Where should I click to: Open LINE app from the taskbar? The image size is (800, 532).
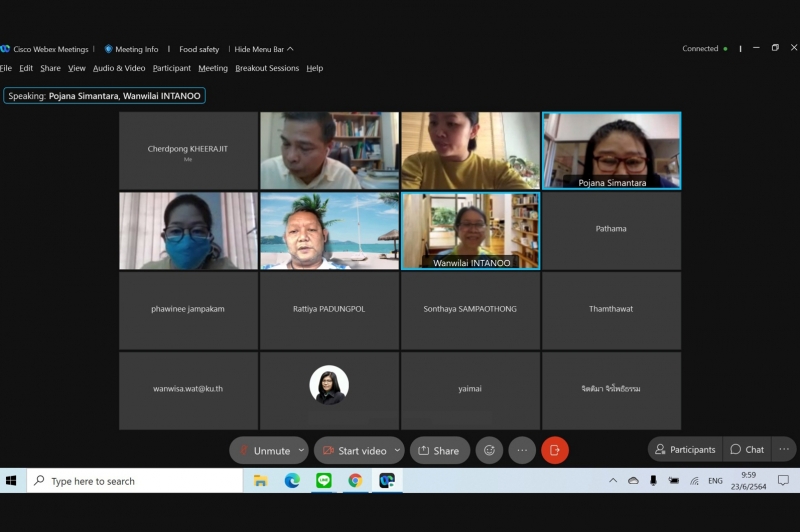point(323,481)
